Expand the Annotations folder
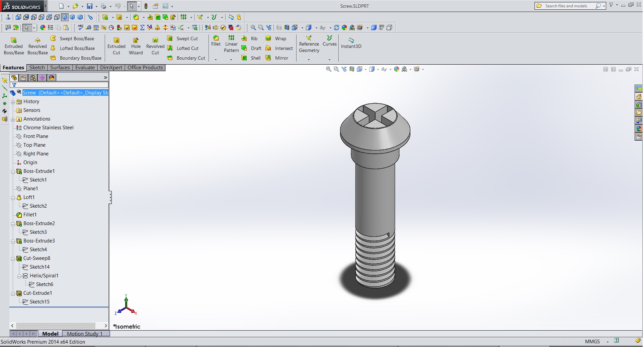 pos(13,119)
